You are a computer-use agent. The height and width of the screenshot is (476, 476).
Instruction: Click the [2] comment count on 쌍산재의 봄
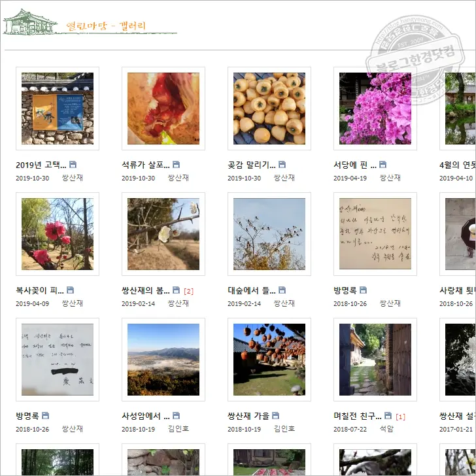[188, 291]
